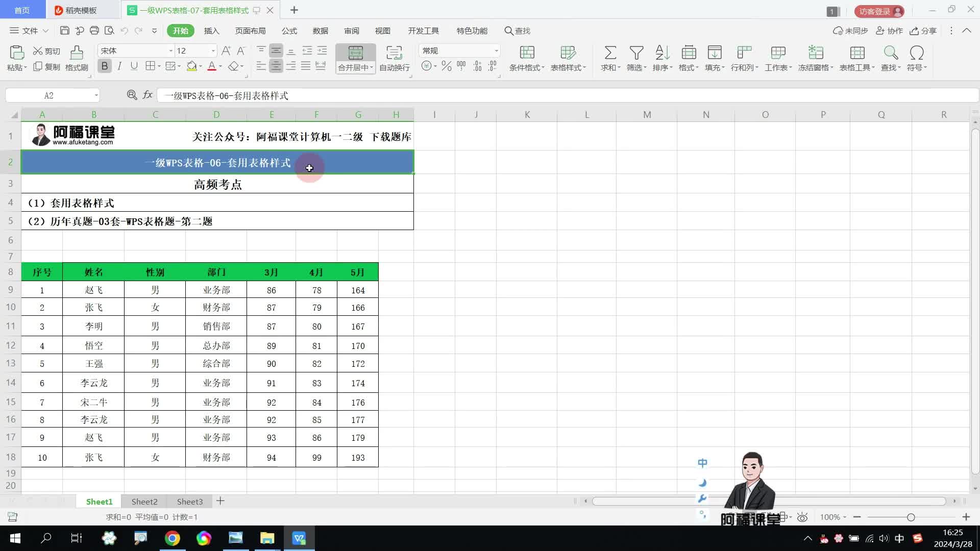Click the Name Box showing A2
980x551 pixels.
(49, 95)
